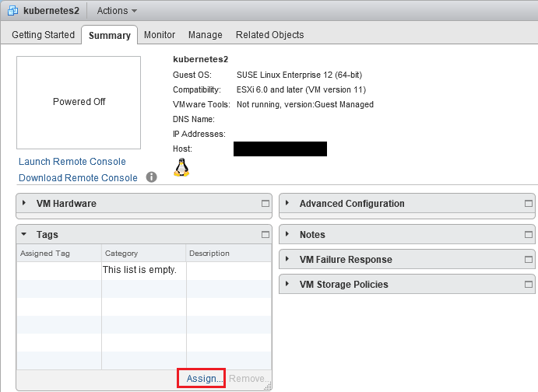Maximize the Advanced Configuration panel
The height and width of the screenshot is (392, 538).
(x=529, y=204)
